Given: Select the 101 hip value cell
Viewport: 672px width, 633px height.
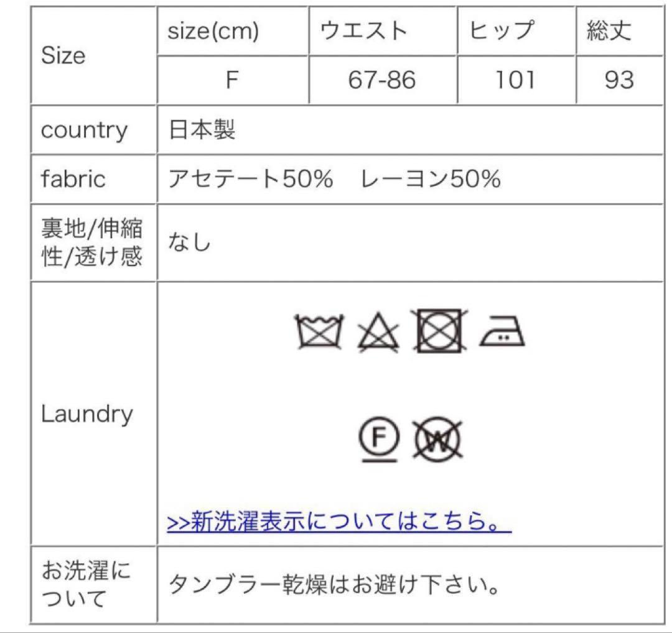Looking at the screenshot, I should 516,80.
